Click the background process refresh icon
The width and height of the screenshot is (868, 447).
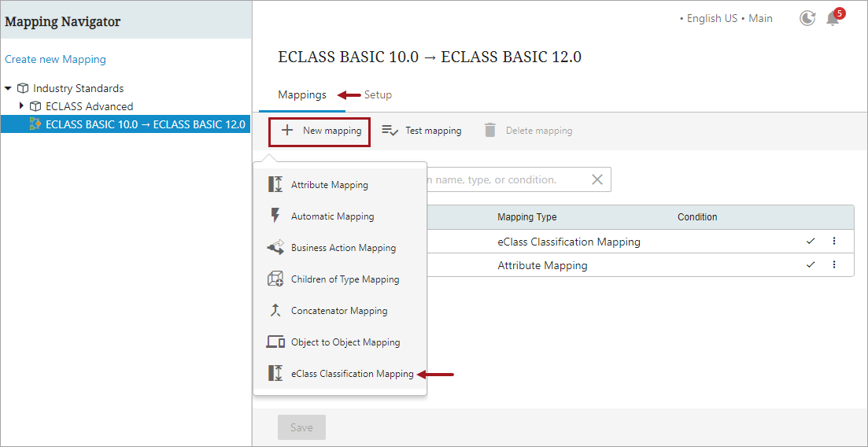point(807,19)
